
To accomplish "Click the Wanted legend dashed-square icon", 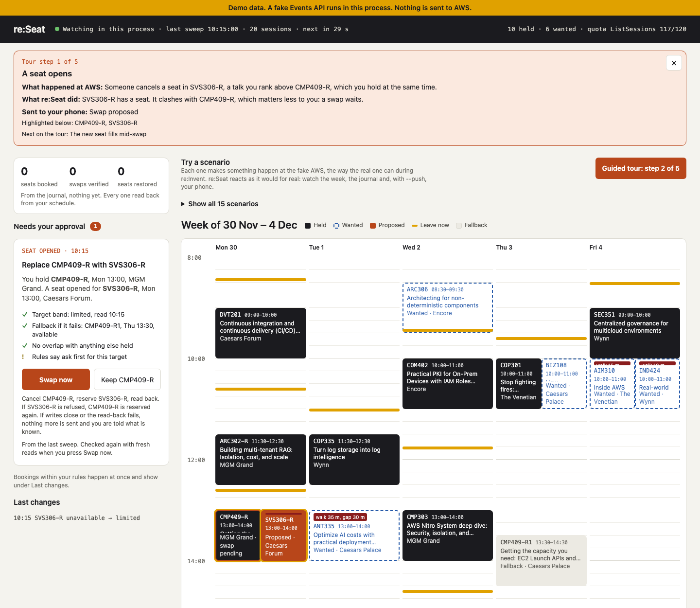I will (x=336, y=225).
